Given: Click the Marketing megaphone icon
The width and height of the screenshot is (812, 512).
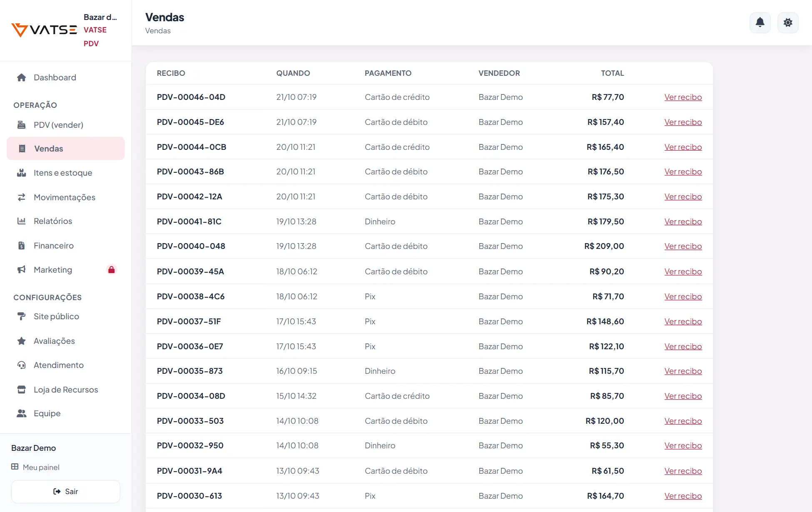Looking at the screenshot, I should tap(22, 270).
